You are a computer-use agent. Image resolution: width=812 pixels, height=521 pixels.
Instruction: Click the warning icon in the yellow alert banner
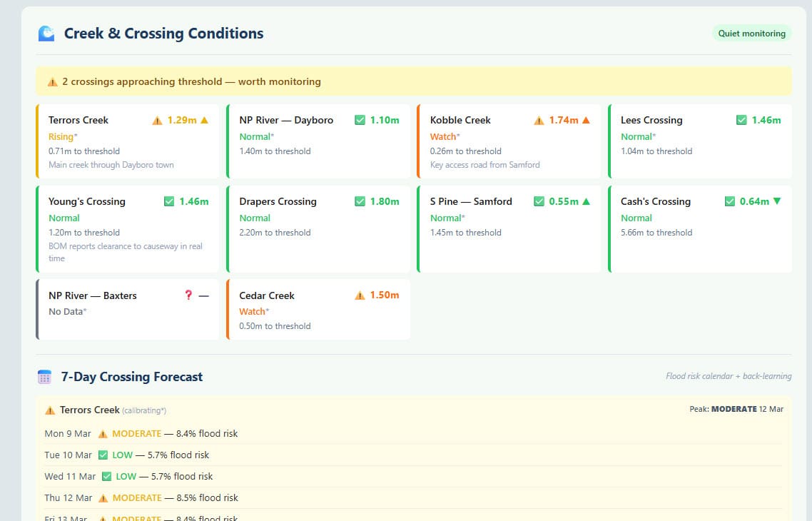click(x=52, y=82)
